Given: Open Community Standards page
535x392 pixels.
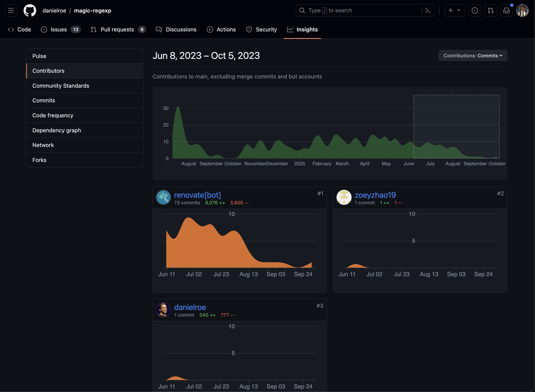Looking at the screenshot, I should tap(84, 86).
